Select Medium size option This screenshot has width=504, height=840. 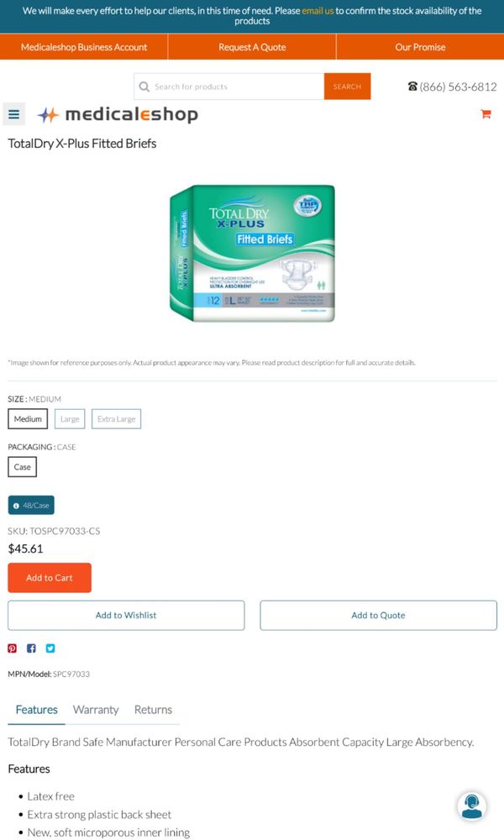pyautogui.click(x=28, y=419)
